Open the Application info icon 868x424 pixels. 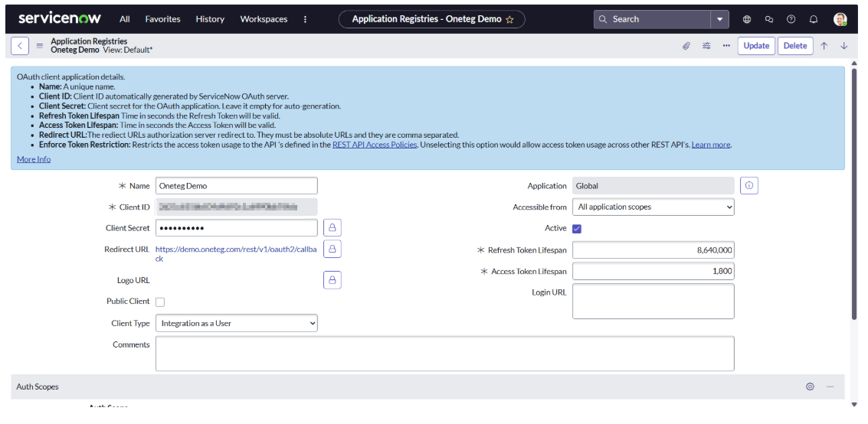749,186
